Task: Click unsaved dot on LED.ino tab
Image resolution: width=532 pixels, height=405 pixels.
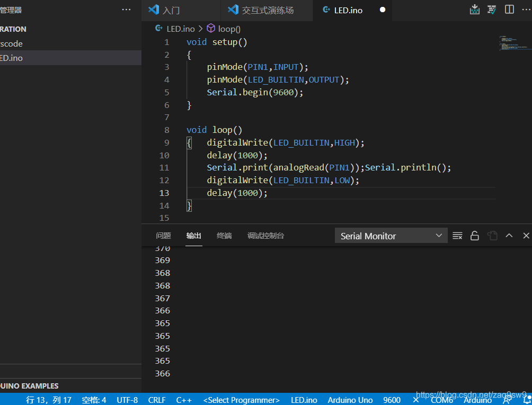Action: 383,10
